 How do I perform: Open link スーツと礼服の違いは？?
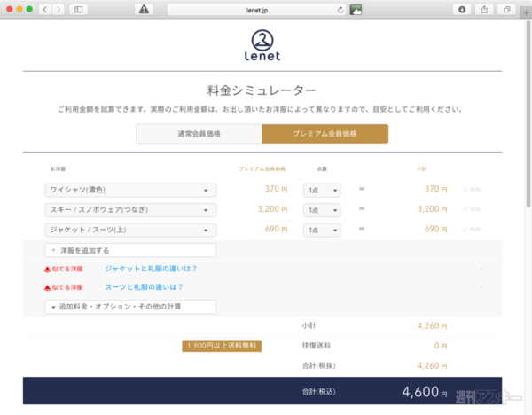[144, 287]
